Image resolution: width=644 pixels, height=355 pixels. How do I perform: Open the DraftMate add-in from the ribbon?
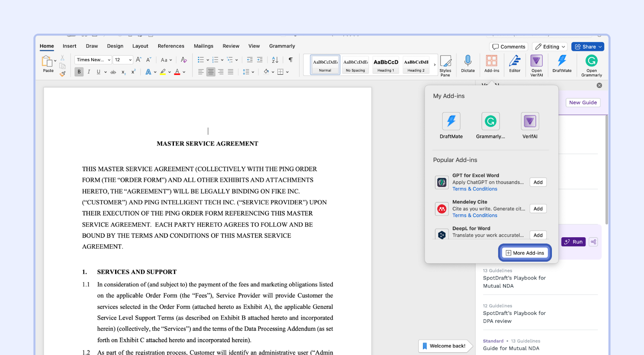point(561,64)
